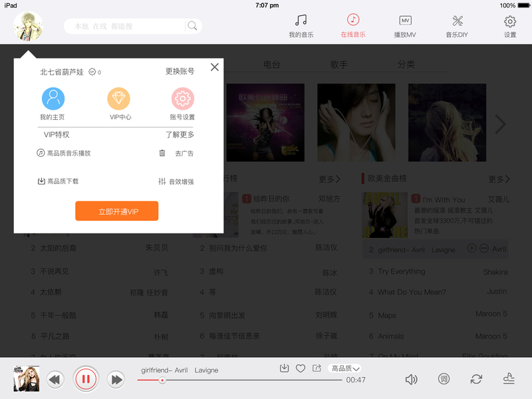The width and height of the screenshot is (532, 399).
Task: Favorite current song with heart icon
Action: 301,368
